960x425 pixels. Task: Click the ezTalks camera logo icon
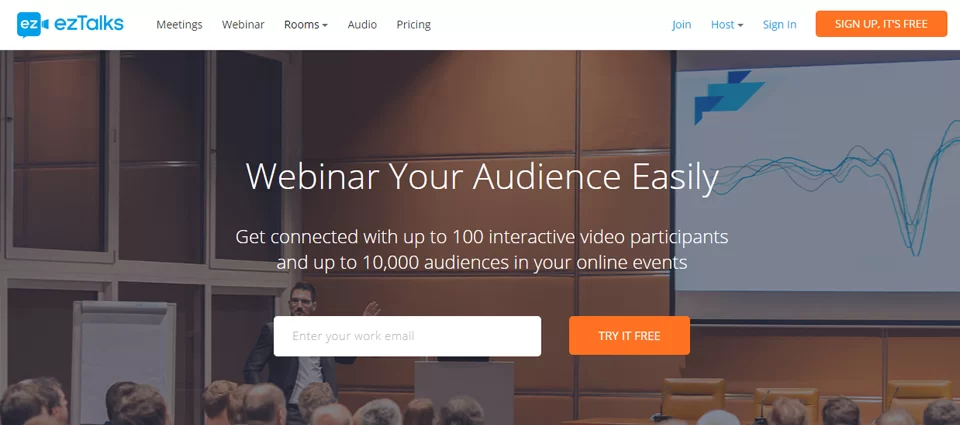pos(33,24)
